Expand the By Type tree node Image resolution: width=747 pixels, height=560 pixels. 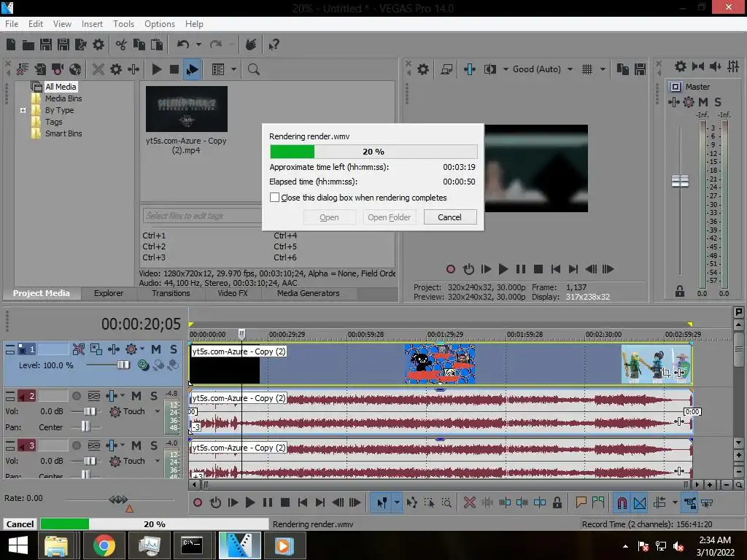(23, 110)
